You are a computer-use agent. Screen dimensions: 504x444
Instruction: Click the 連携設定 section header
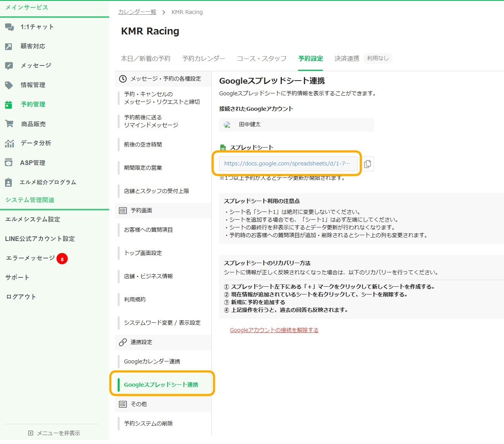(163, 342)
